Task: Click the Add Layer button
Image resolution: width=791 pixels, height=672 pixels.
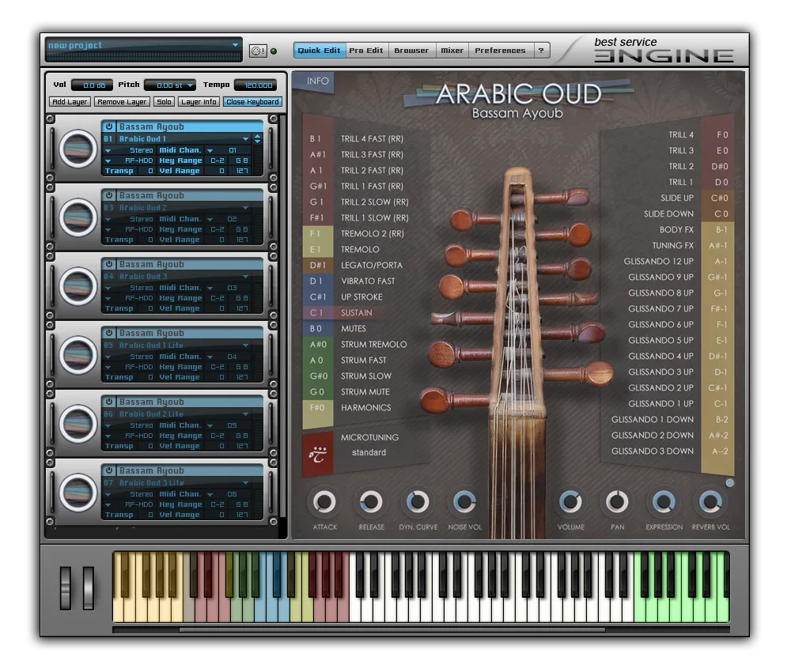Action: [x=70, y=102]
